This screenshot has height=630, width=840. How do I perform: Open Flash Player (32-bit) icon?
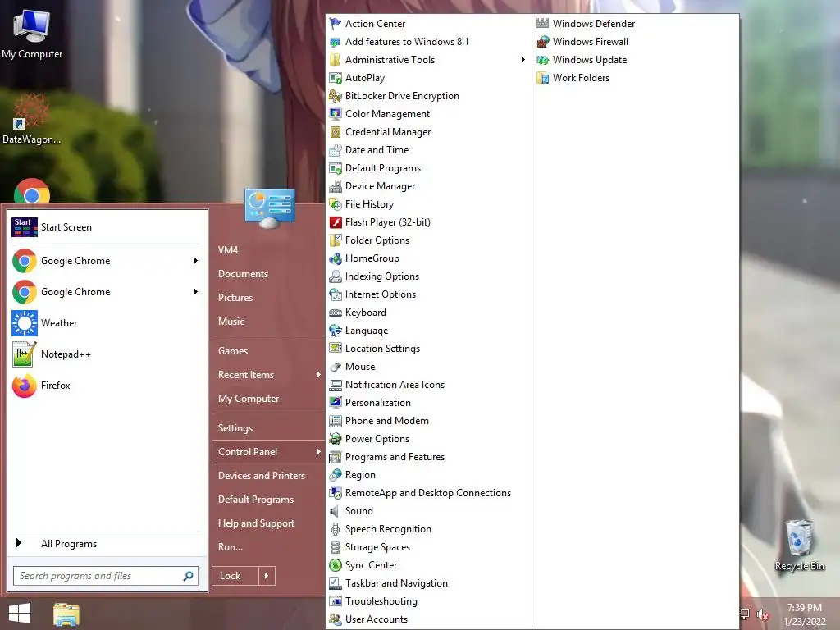pyautogui.click(x=336, y=222)
